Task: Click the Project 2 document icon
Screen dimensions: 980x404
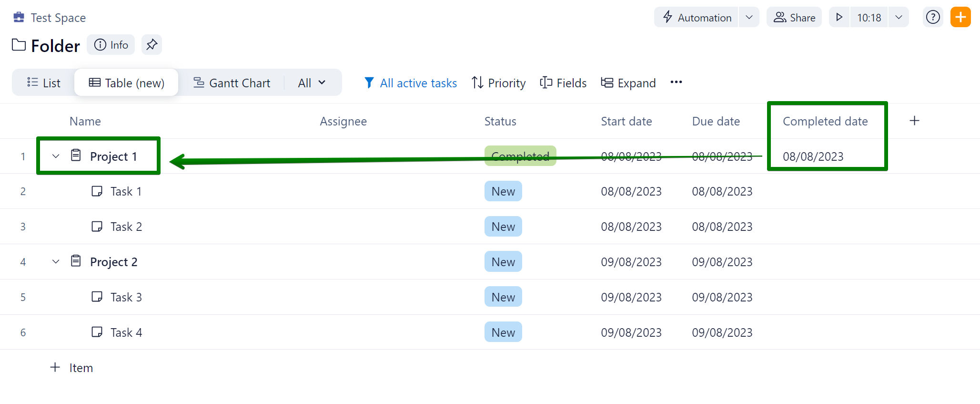Action: coord(76,261)
